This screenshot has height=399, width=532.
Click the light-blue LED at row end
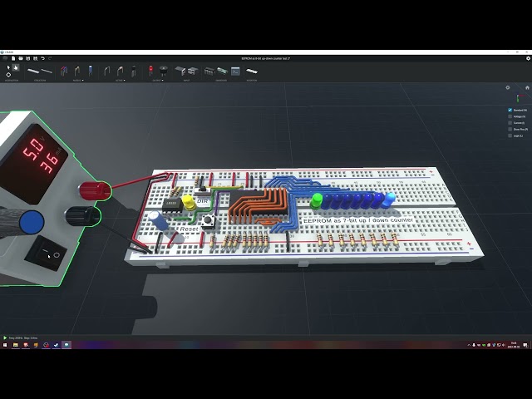(x=388, y=199)
